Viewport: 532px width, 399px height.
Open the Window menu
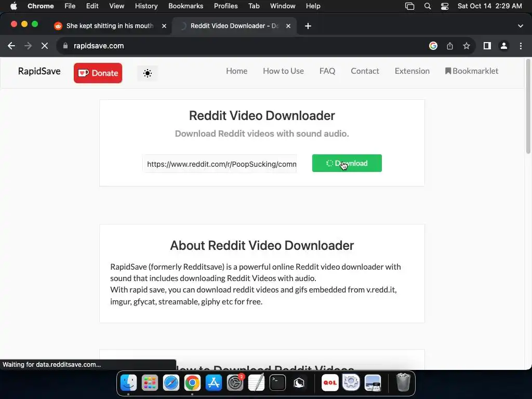click(283, 6)
